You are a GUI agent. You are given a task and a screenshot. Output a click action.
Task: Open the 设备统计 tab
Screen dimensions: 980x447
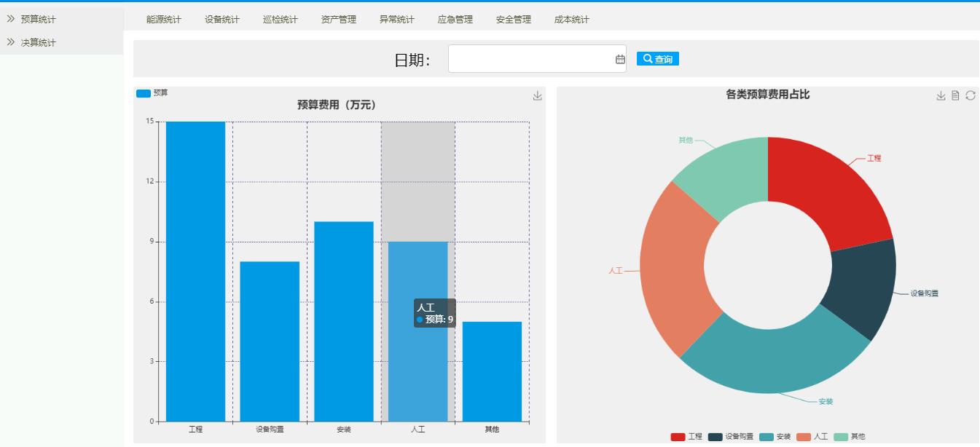(222, 20)
